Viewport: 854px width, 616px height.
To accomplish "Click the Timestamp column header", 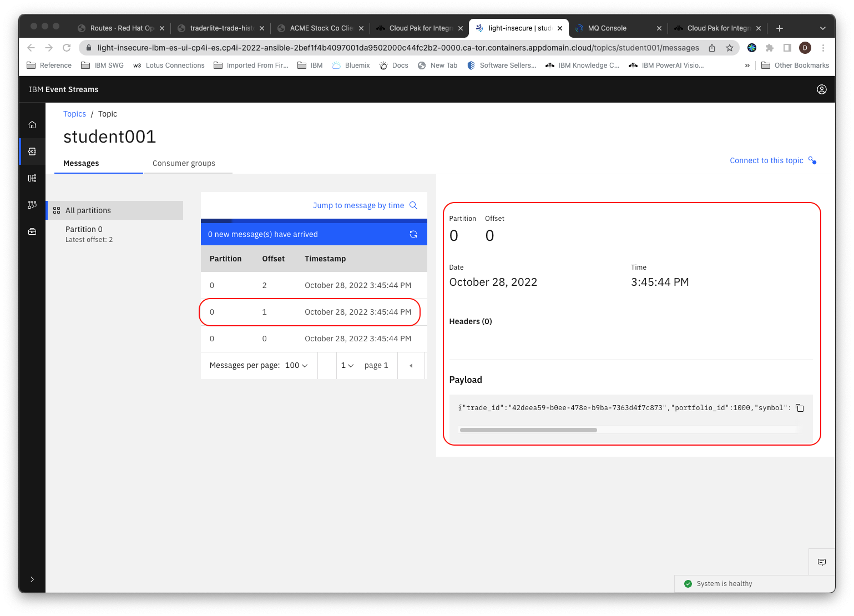I will click(x=325, y=259).
